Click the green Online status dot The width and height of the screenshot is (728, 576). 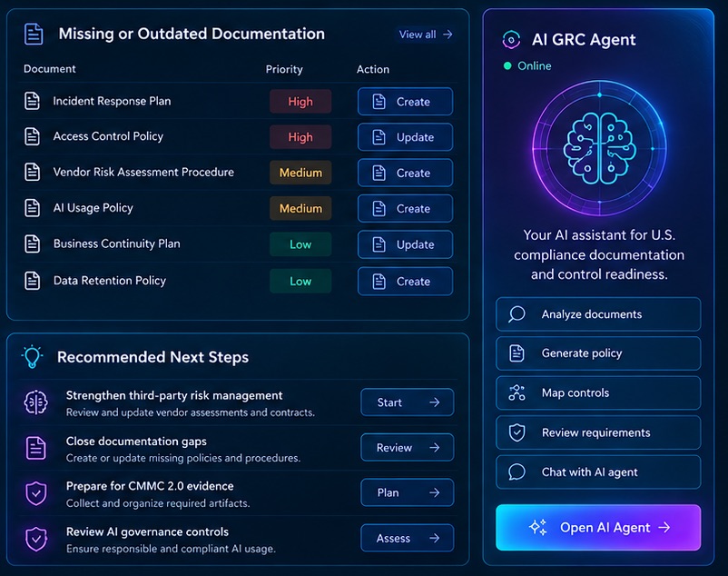(x=507, y=66)
